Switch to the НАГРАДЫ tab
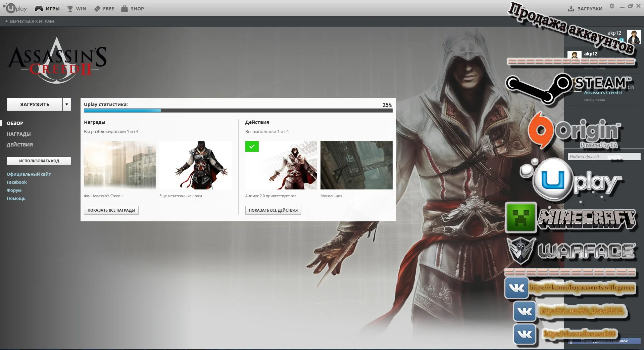The height and width of the screenshot is (350, 644). click(18, 134)
